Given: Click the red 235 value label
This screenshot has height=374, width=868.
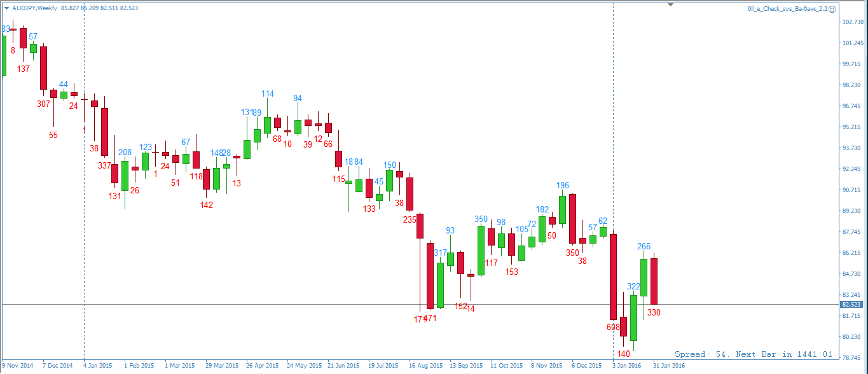Looking at the screenshot, I should tap(410, 219).
